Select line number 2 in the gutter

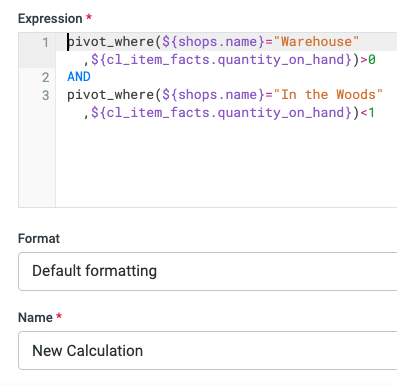[46, 77]
